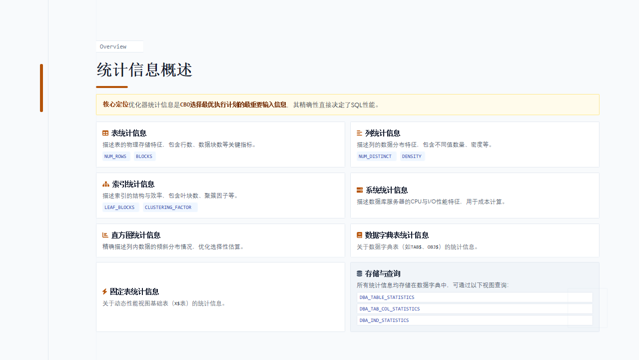Click the description text under 表统计信息
The width and height of the screenshot is (639, 360).
pyautogui.click(x=180, y=145)
